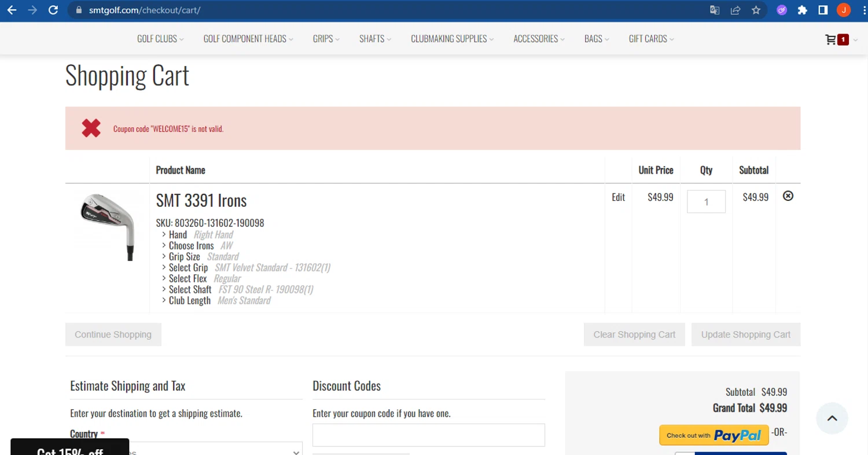Click the iron club thumbnail image

[x=108, y=227]
